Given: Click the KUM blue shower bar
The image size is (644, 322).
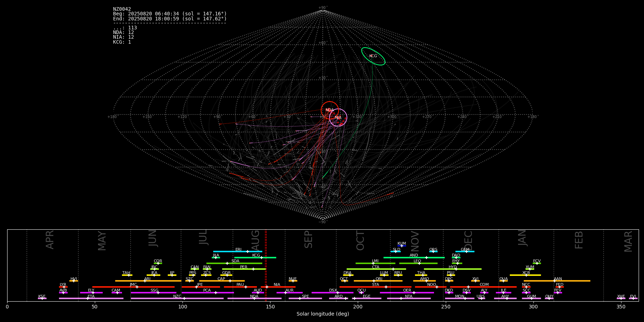Looking at the screenshot, I should [402, 246].
